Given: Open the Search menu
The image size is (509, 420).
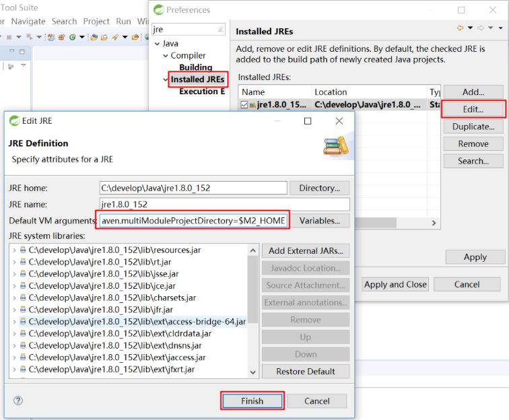Looking at the screenshot, I should pyautogui.click(x=64, y=22).
